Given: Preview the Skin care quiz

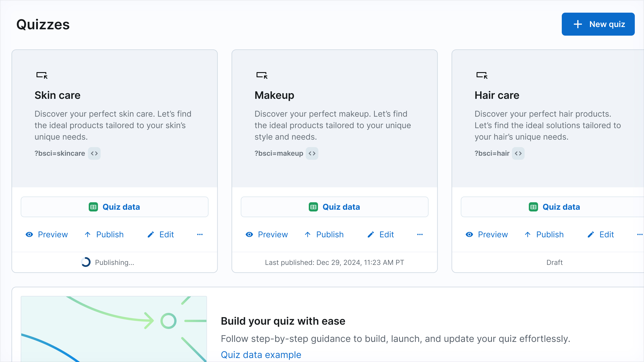Looking at the screenshot, I should click(x=47, y=234).
